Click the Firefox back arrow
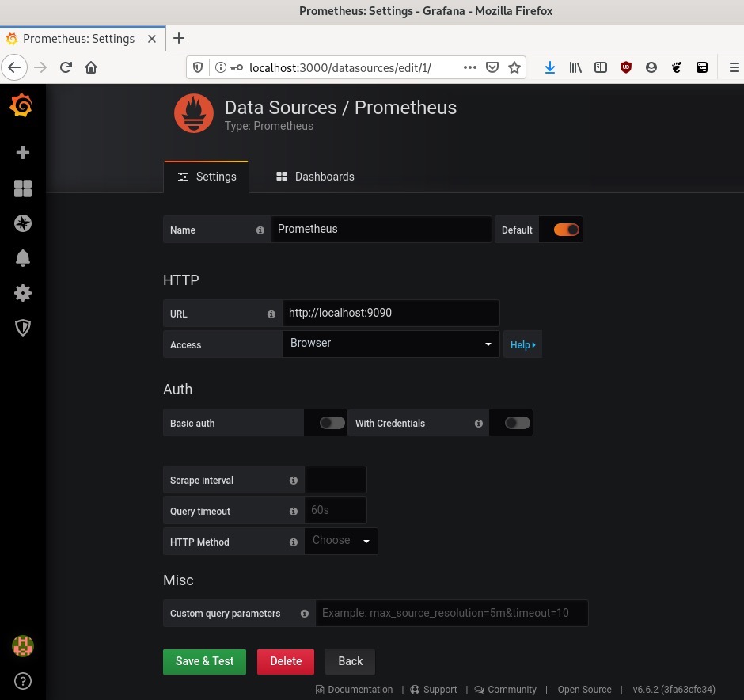 (15, 67)
